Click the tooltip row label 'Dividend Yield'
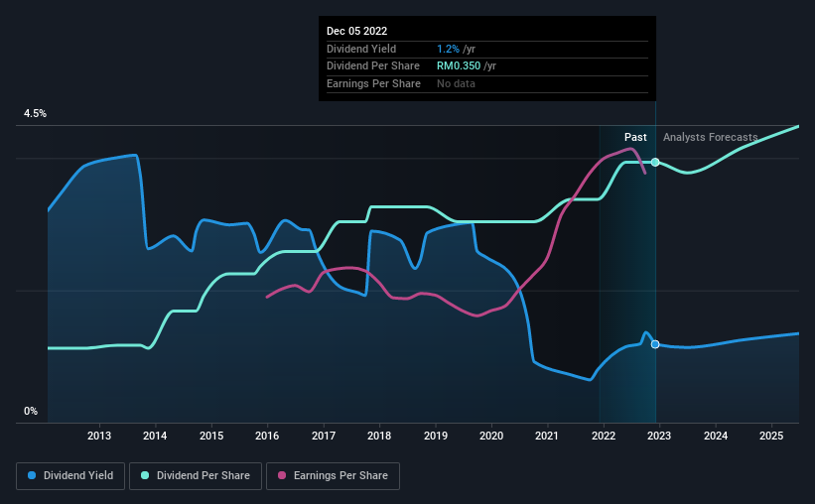Screen dimensions: 815x504 [x=361, y=49]
